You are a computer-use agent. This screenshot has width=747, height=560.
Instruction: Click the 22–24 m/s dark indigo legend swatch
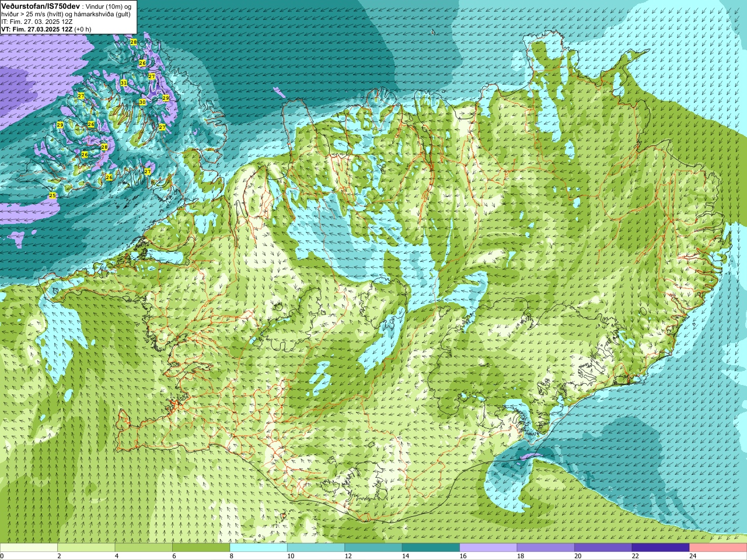(x=661, y=548)
